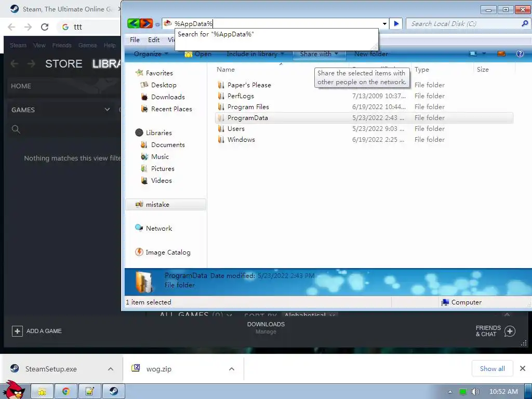
Task: Open the view options dropdown arrow
Action: [484, 54]
